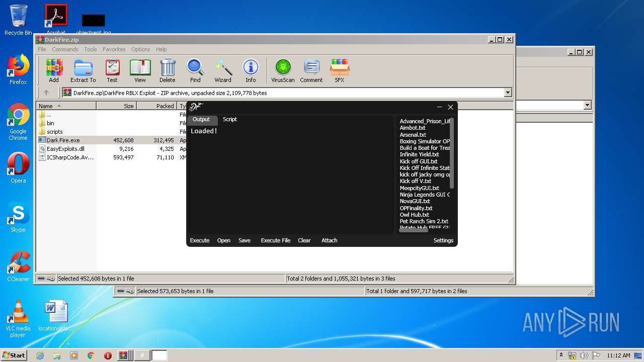The image size is (644, 362).
Task: Open the Wizard wand icon
Action: (x=223, y=70)
